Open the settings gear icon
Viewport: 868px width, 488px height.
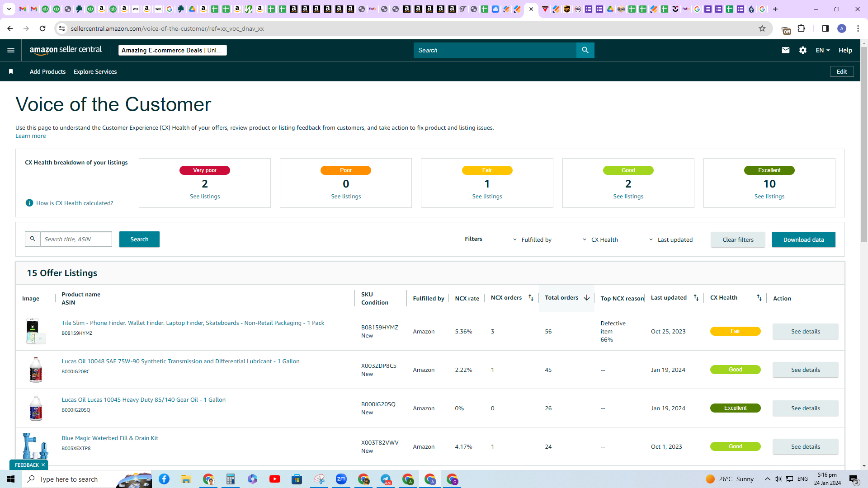(803, 50)
